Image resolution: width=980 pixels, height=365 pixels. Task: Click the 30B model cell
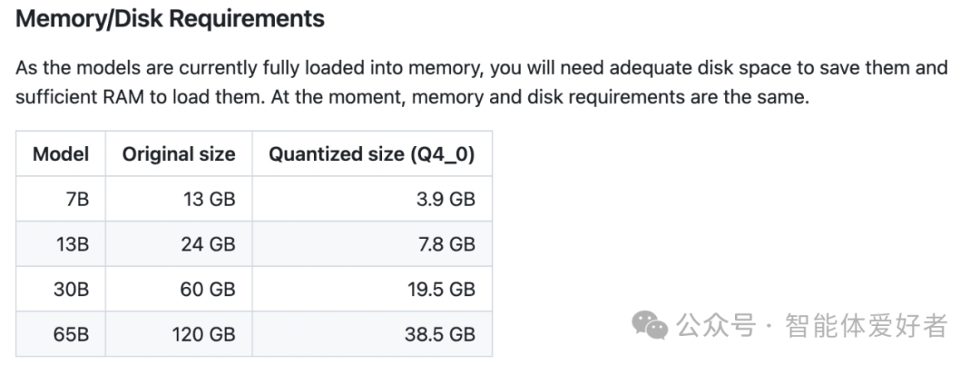[61, 289]
